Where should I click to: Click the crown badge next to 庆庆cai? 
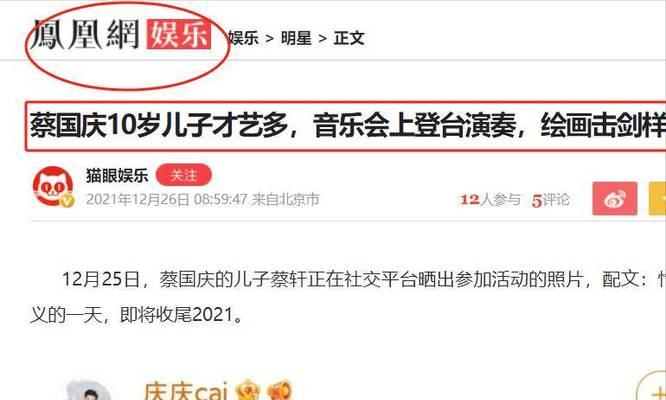tap(248, 391)
